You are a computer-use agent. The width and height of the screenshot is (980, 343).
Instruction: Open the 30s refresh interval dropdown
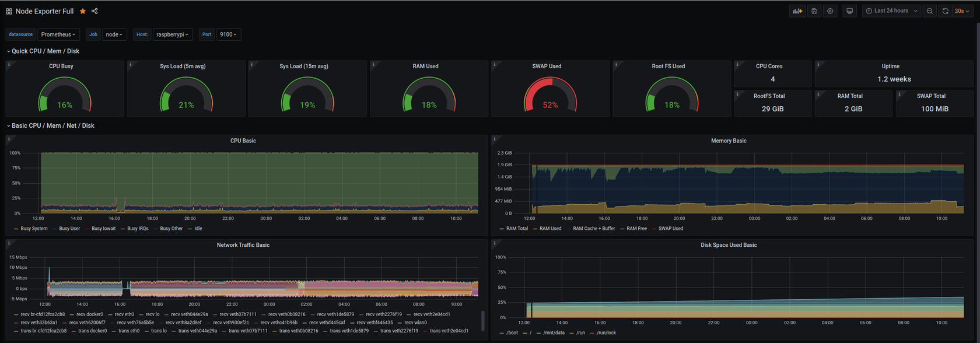[x=962, y=11]
